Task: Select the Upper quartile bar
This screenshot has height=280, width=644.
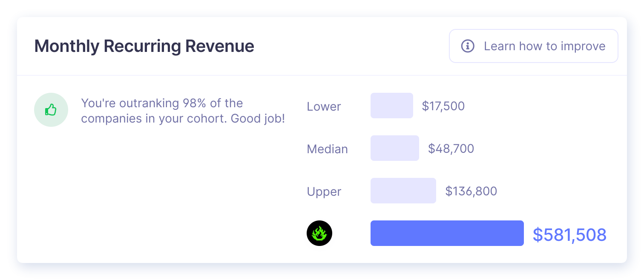Action: (x=403, y=191)
